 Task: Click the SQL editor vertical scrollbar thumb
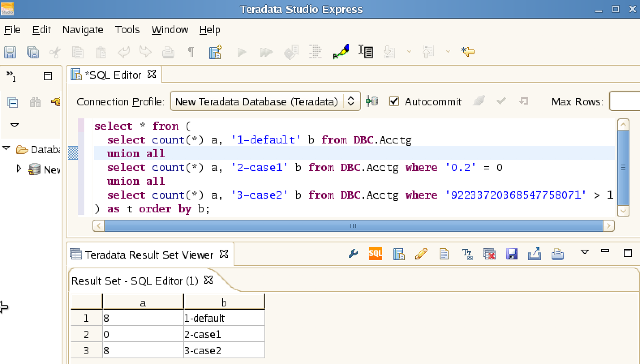[623, 167]
